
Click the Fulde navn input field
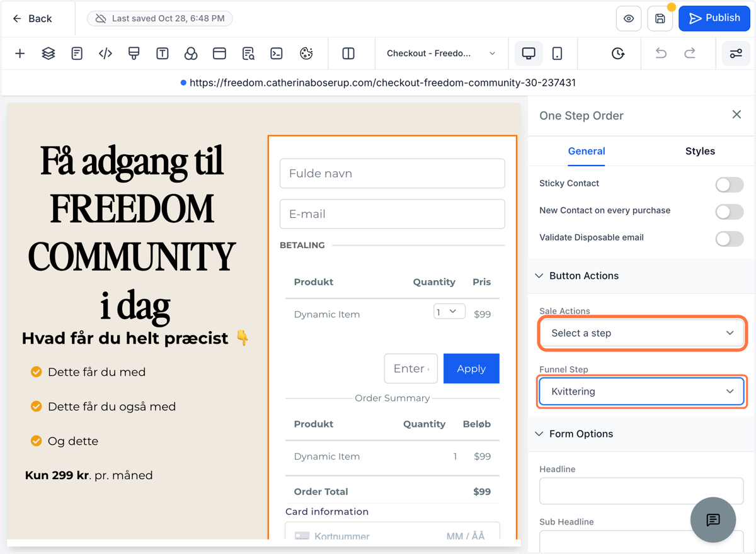[392, 173]
